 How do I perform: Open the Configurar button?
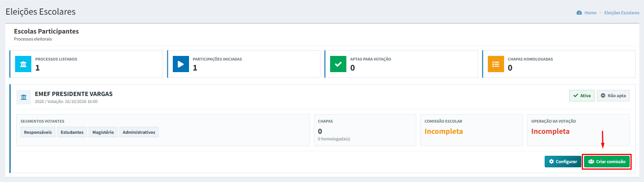(563, 162)
